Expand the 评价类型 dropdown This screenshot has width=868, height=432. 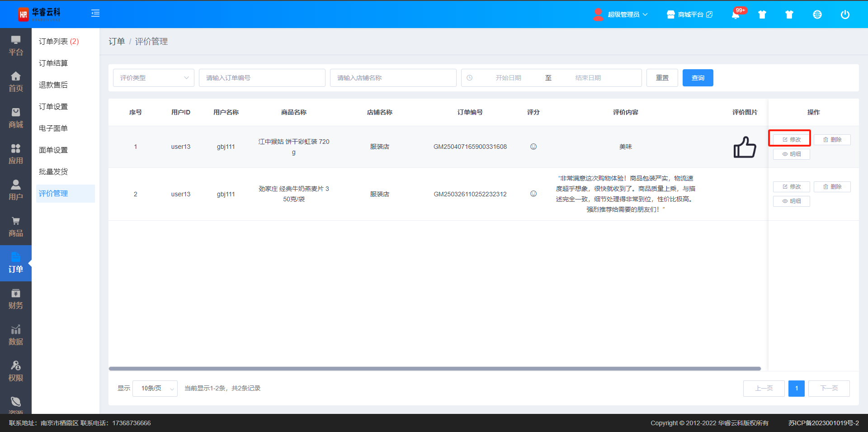[x=154, y=78]
